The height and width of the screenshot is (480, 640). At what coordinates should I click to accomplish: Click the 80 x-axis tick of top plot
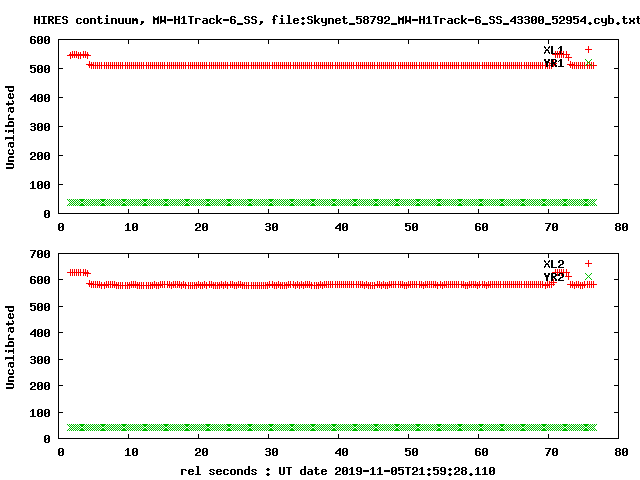tap(621, 227)
